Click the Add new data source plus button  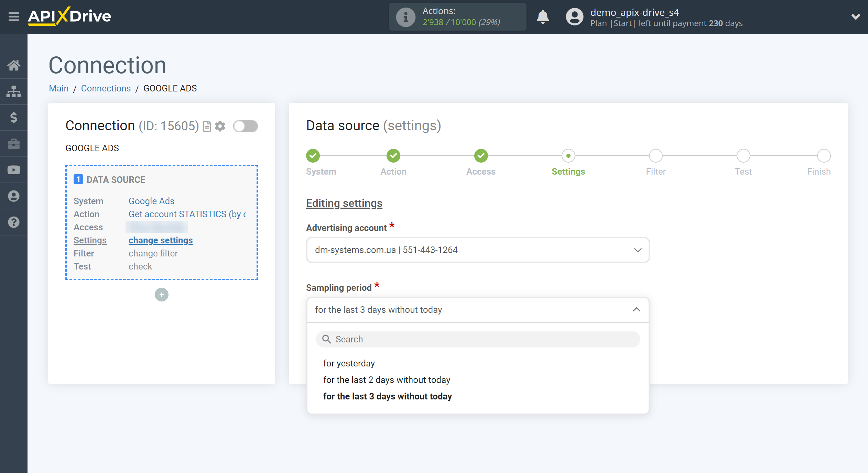161,294
